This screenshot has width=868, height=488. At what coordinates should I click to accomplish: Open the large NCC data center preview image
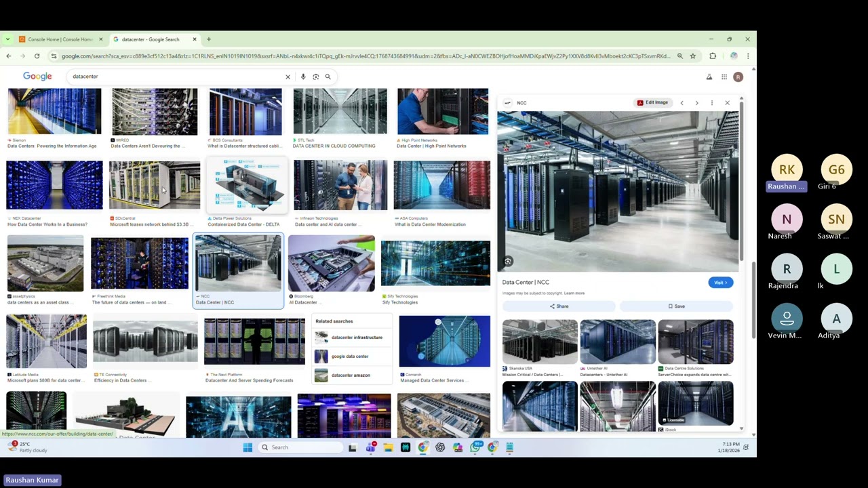tap(618, 191)
